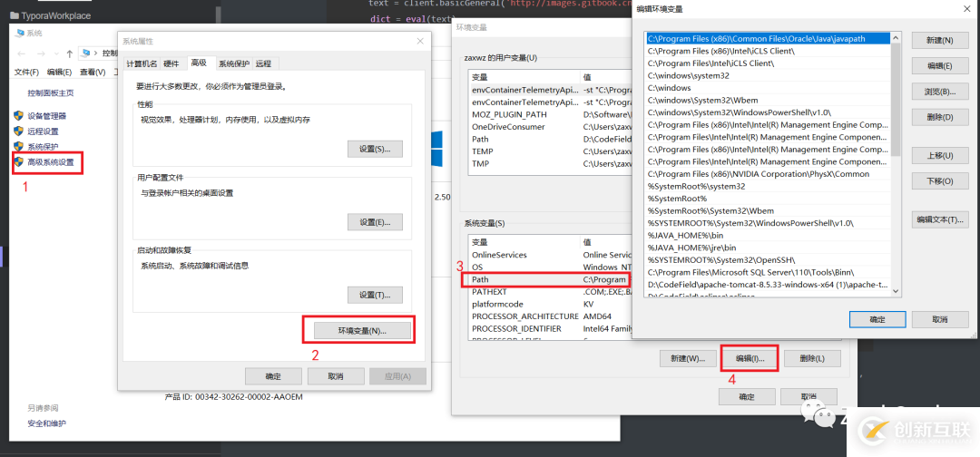Select the C:\windows\System32\Wbem entry
The width and height of the screenshot is (980, 457).
point(768,101)
